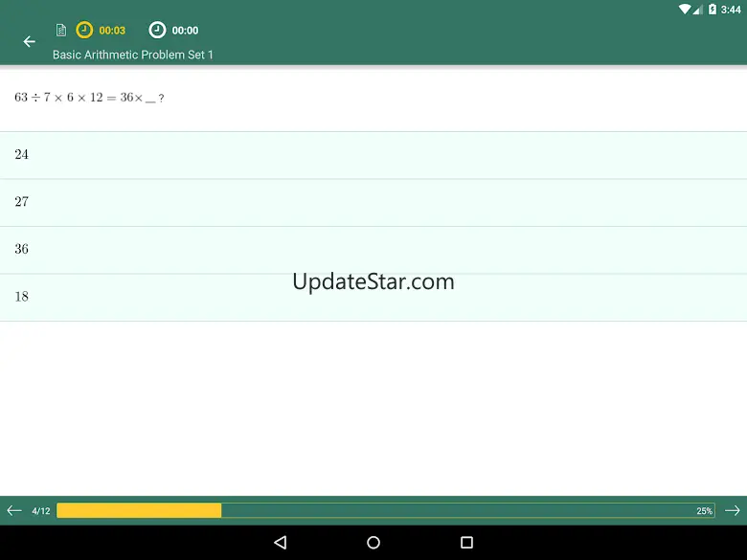Tap the 3:44 clock in status bar
Image resolution: width=747 pixels, height=560 pixels.
731,10
